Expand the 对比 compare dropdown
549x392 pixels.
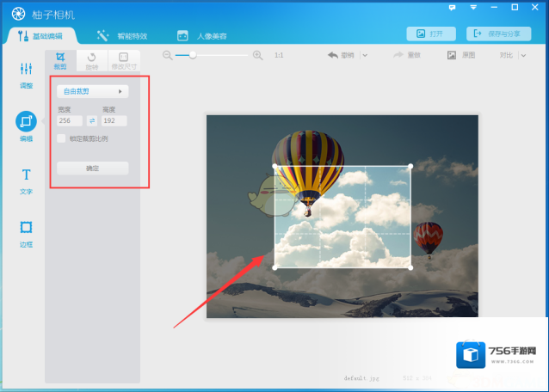(x=522, y=55)
